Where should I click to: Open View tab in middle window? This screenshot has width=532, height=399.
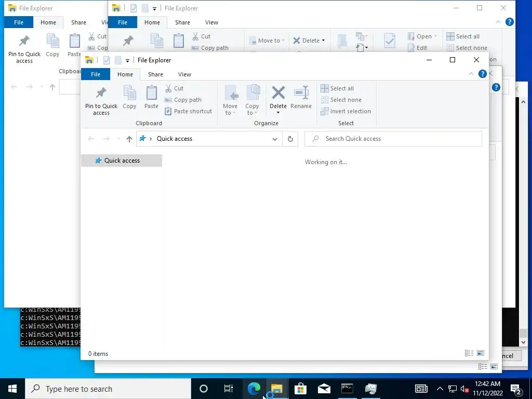point(212,22)
